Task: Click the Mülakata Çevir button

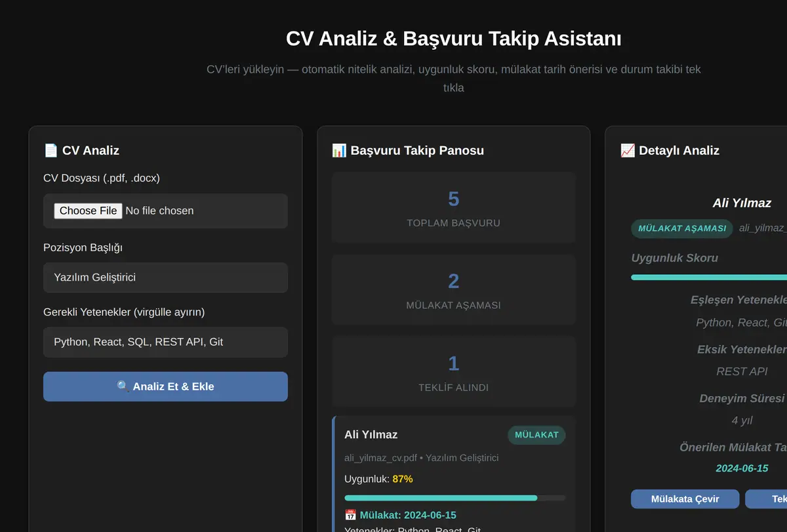Action: coord(685,499)
